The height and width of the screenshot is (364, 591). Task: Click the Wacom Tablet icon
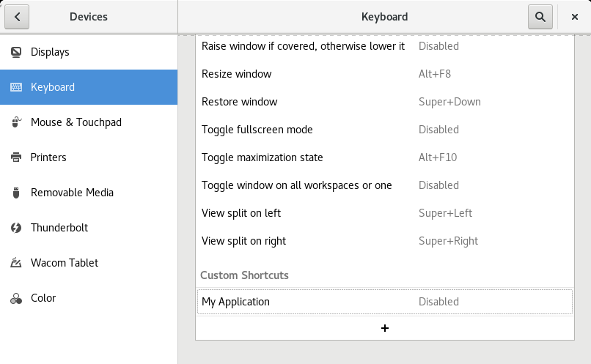(16, 263)
